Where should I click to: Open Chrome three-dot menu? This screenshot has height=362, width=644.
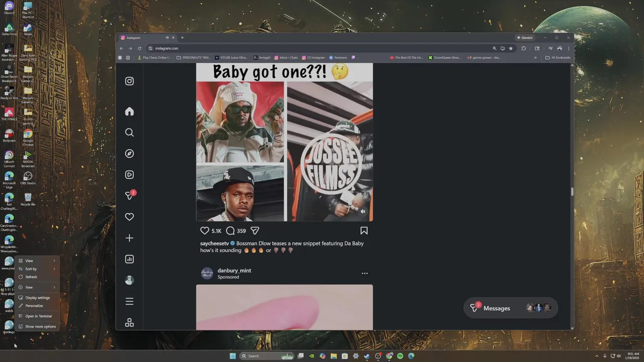(570, 48)
